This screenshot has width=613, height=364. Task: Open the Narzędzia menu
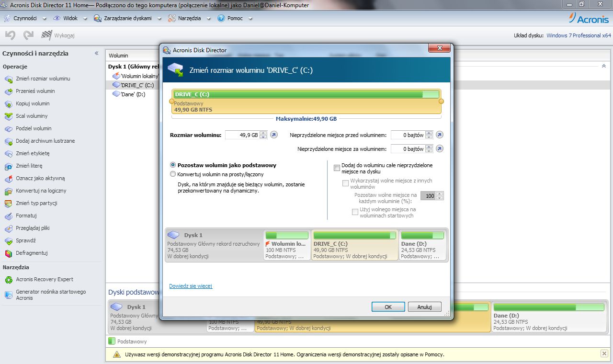(x=190, y=18)
